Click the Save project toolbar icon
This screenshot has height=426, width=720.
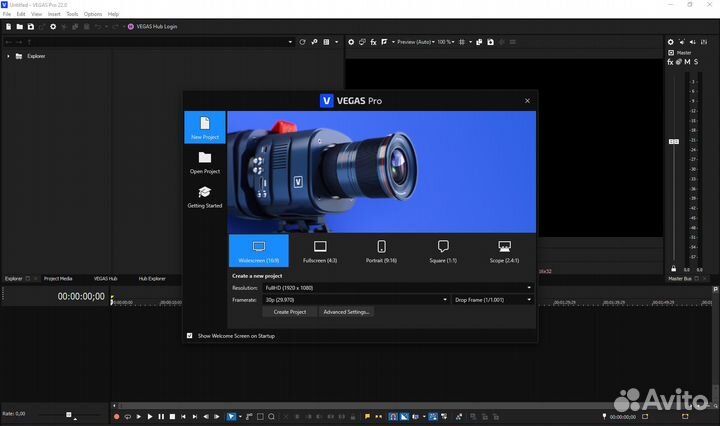31,27
